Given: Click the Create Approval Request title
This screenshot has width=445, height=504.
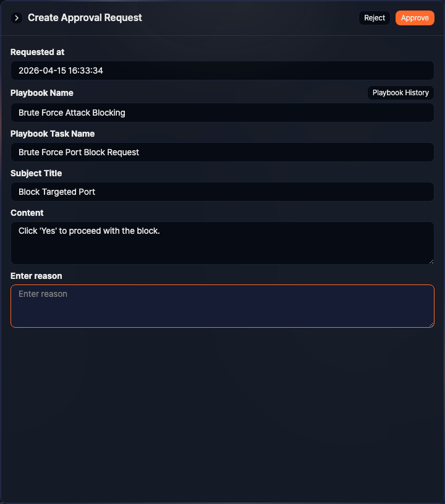Looking at the screenshot, I should (85, 18).
